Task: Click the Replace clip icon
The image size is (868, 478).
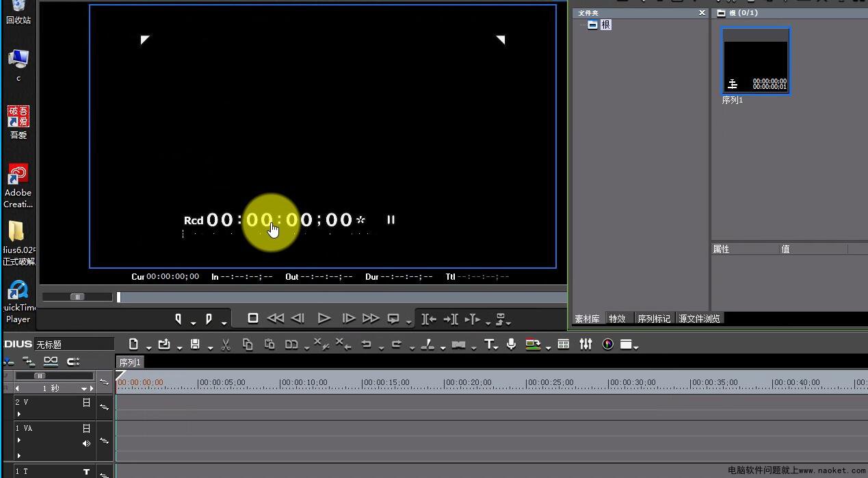Action: tap(291, 344)
